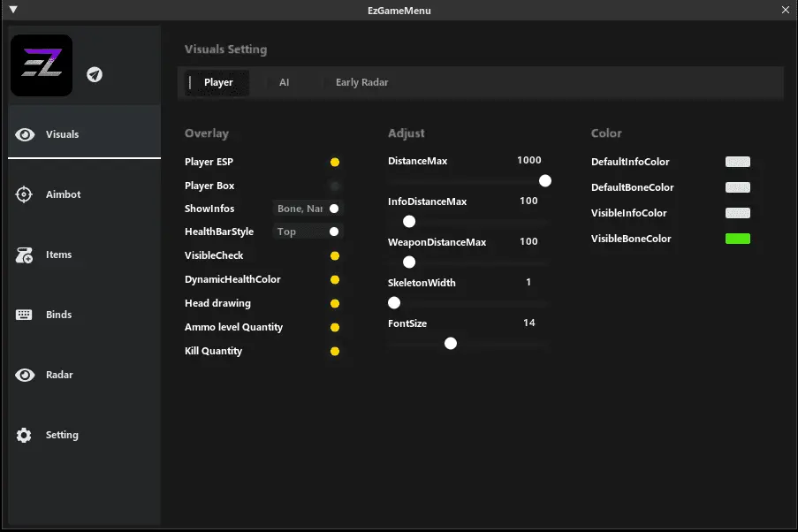Viewport: 798px width, 532px height.
Task: Toggle the Player ESP option
Action: 335,163
